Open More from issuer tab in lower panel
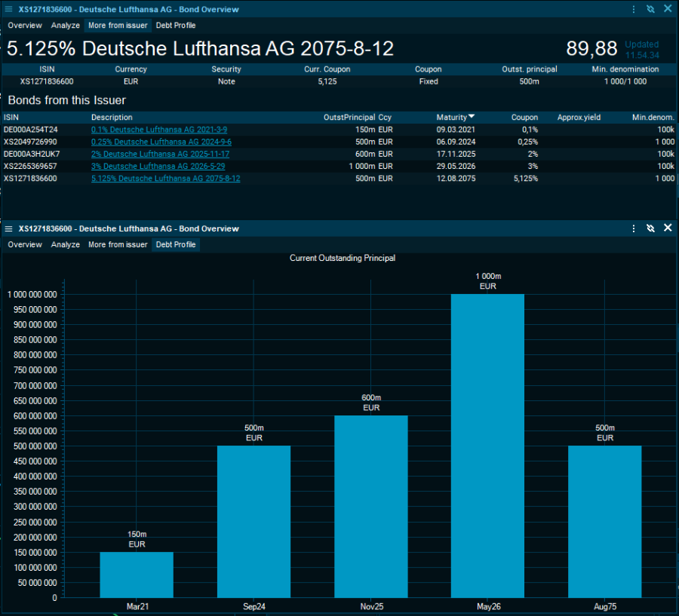 pos(118,245)
